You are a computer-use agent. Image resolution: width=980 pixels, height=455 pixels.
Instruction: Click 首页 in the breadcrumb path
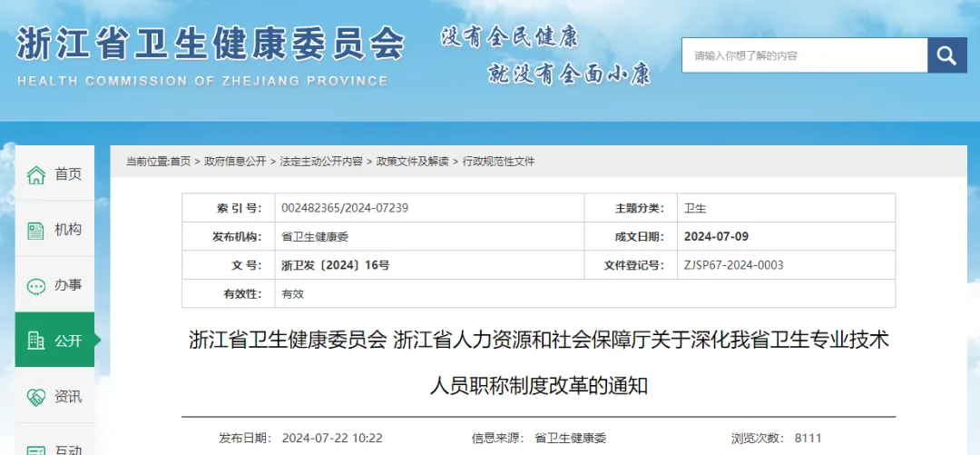click(x=180, y=162)
